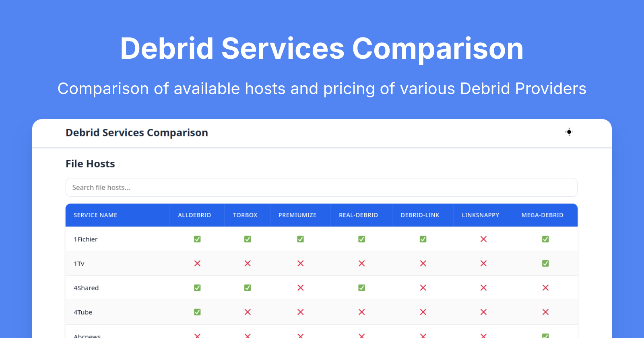The image size is (644, 338).
Task: Click 4Shared's LinkSnappy red cross
Action: 483,288
